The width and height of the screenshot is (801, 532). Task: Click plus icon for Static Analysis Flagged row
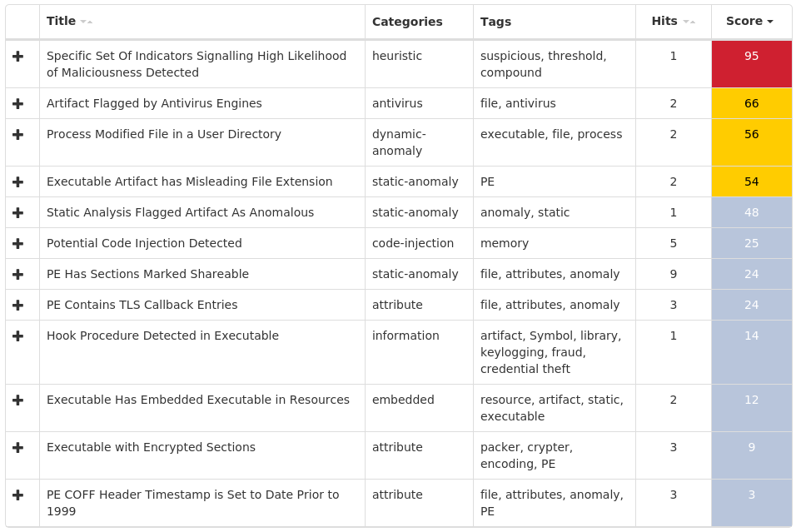pos(17,212)
